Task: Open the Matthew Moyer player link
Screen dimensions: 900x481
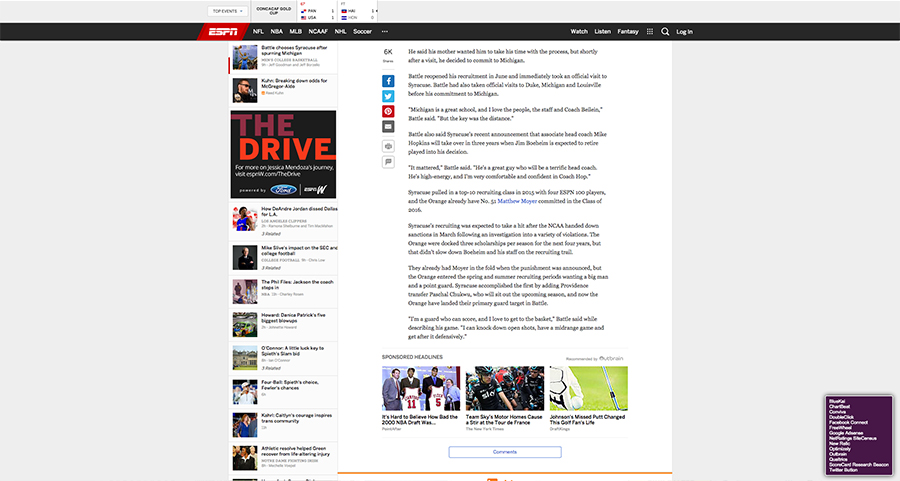Action: pos(517,201)
